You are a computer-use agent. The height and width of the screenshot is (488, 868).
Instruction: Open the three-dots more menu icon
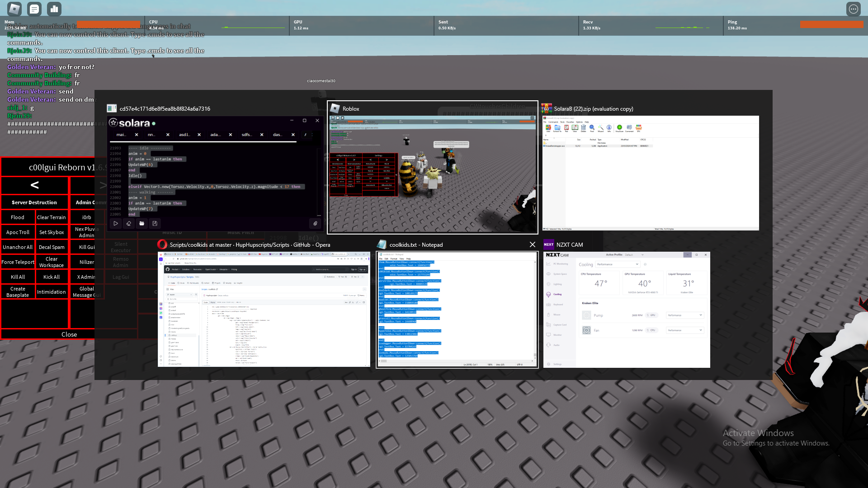pyautogui.click(x=853, y=9)
